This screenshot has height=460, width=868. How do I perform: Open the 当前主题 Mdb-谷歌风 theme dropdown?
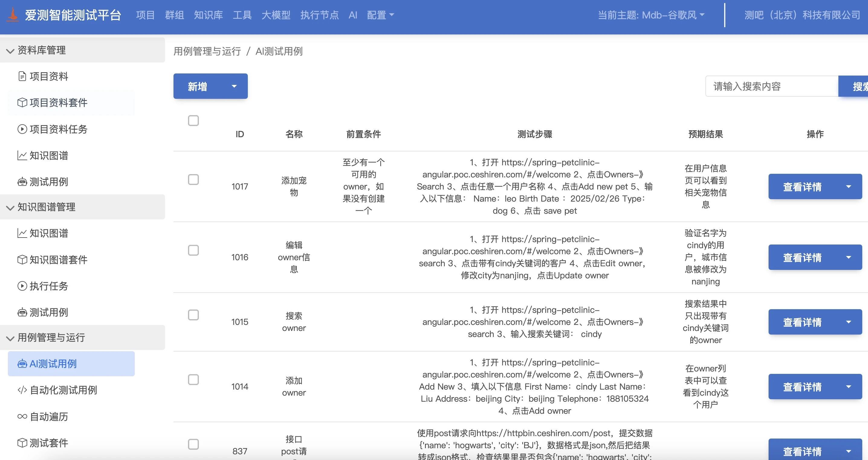point(651,15)
